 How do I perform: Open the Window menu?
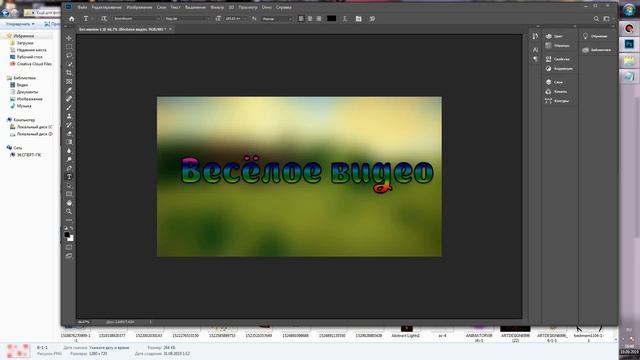[267, 7]
